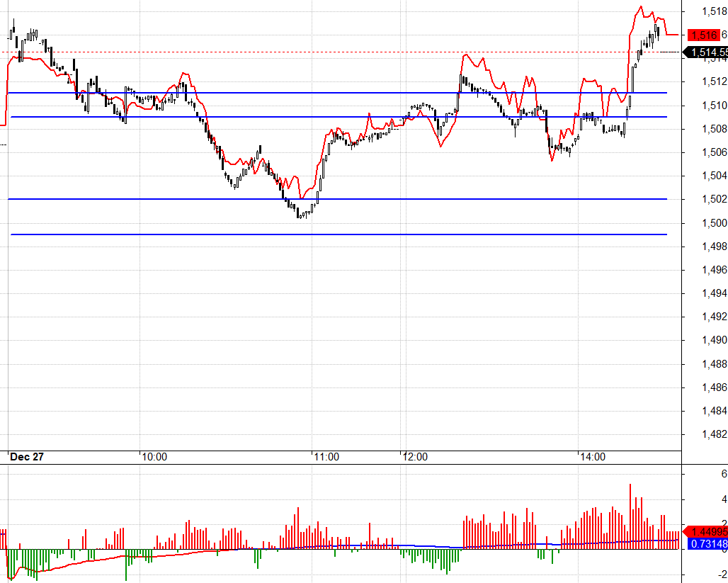Click the 1,482 price axis label
This screenshot has width=728, height=583.
click(715, 434)
